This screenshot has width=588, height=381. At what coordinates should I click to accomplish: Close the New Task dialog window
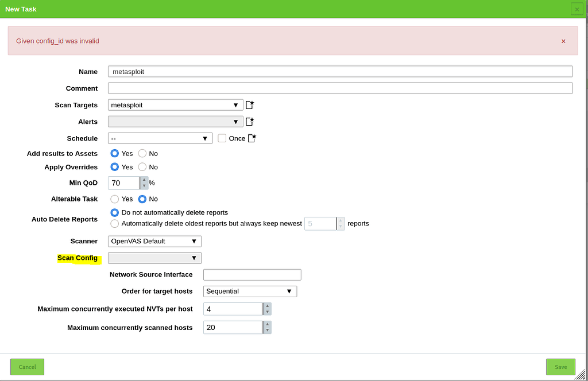click(x=577, y=9)
